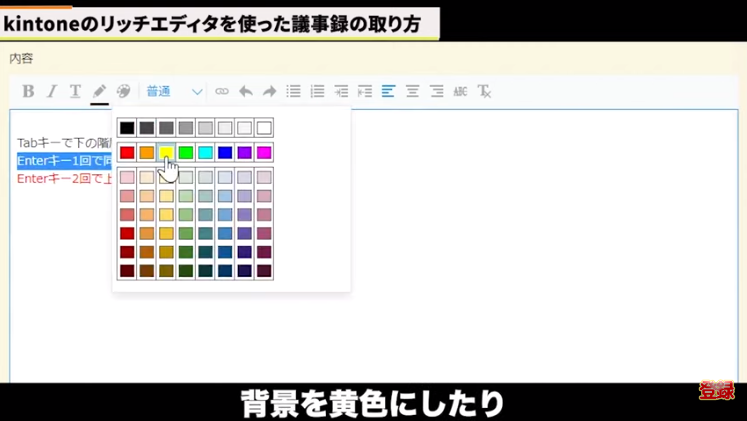Clear formatting with the Tx icon

[x=485, y=91]
